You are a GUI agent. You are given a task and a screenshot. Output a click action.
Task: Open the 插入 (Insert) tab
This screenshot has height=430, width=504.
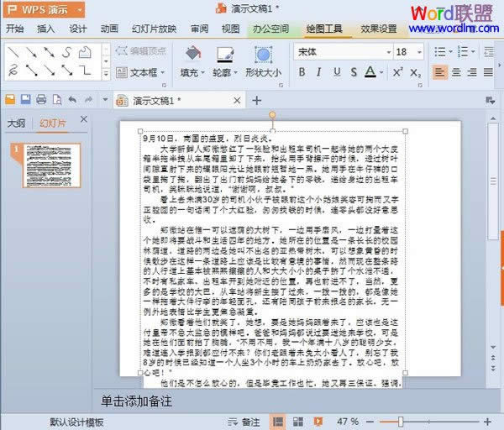coord(45,29)
